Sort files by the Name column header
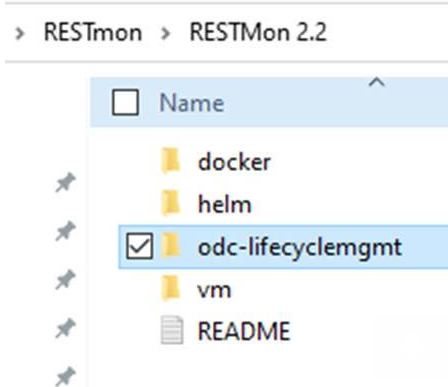448x387 pixels. click(191, 103)
